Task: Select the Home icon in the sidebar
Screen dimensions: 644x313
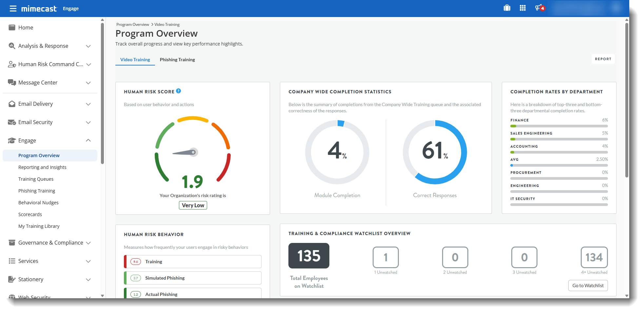Action: pyautogui.click(x=12, y=28)
